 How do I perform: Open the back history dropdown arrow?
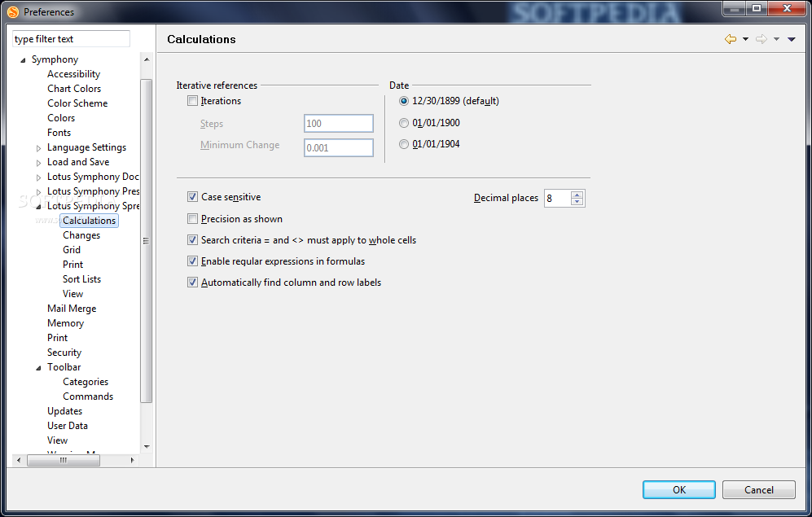click(746, 39)
